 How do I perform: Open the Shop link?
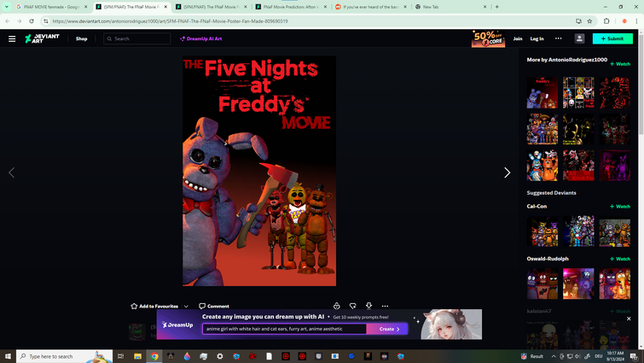(81, 38)
